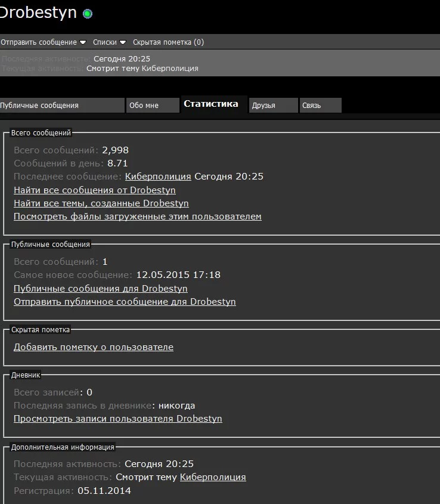Click the green online status icon
This screenshot has height=504, width=440.
click(88, 14)
